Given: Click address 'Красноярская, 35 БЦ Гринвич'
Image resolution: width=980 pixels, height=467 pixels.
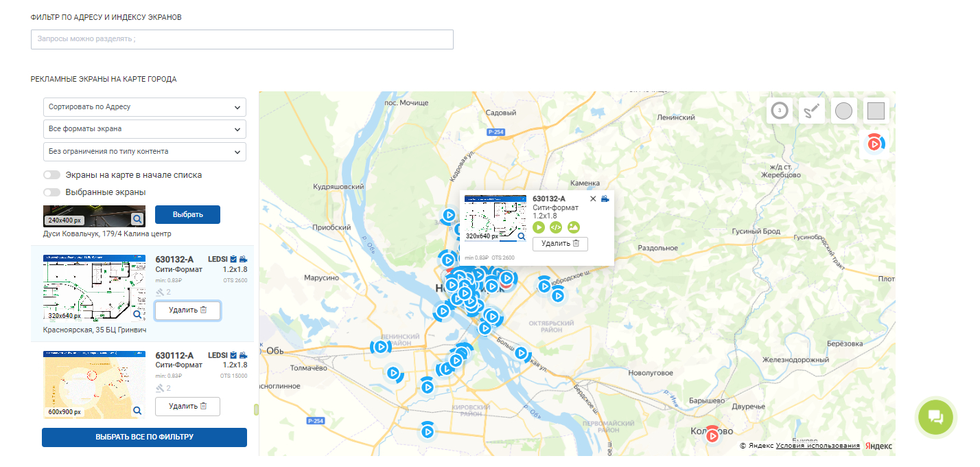Looking at the screenshot, I should tap(95, 330).
